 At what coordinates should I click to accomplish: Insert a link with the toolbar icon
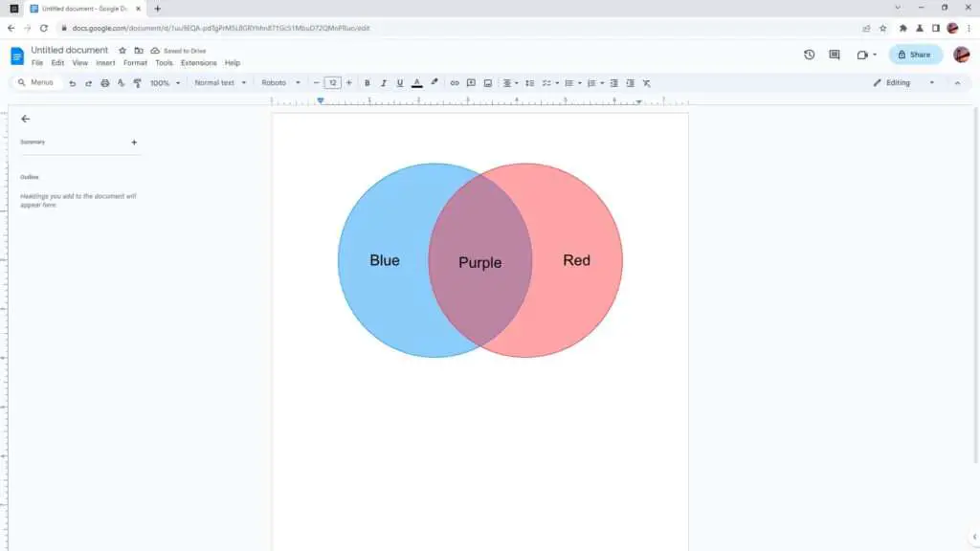pyautogui.click(x=455, y=83)
